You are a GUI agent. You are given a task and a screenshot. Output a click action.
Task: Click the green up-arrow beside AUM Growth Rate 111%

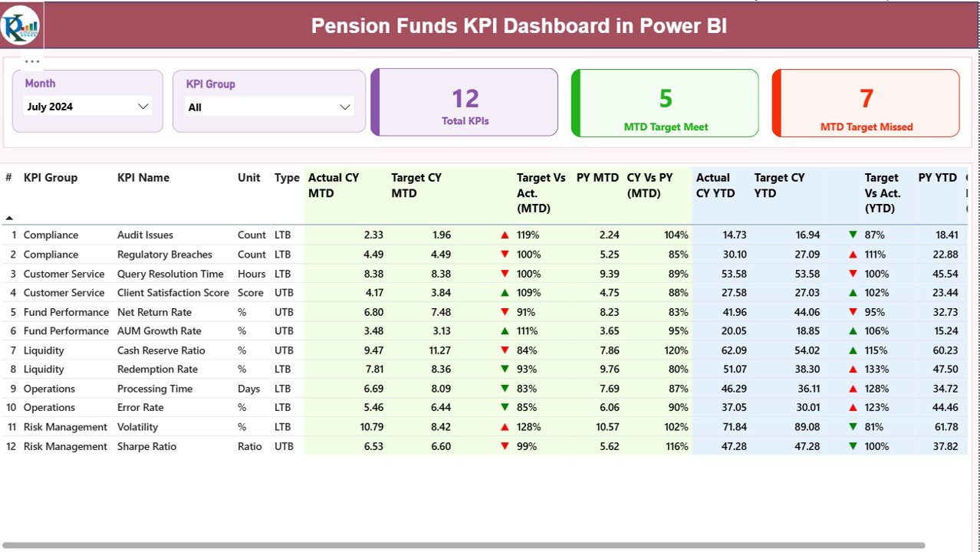(504, 330)
